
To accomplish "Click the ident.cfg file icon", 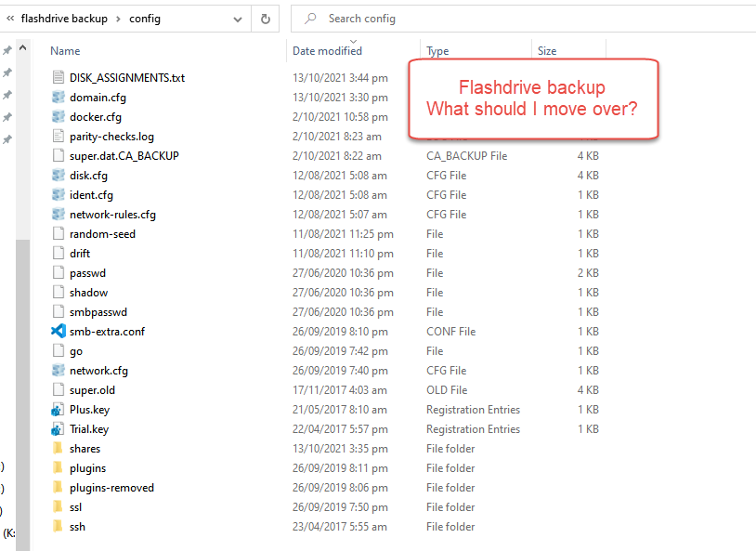I will (59, 194).
